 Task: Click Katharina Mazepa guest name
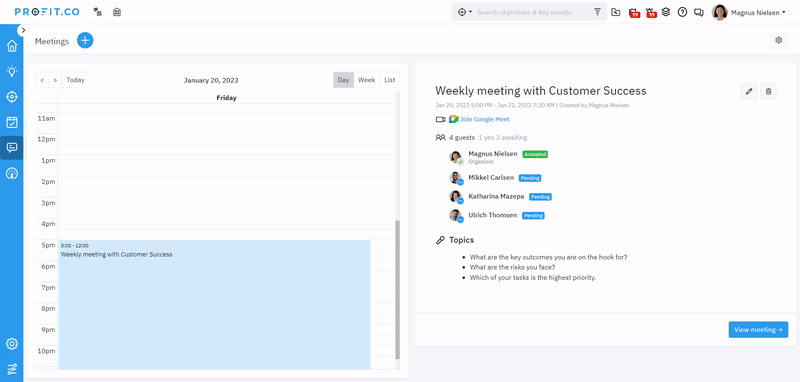pyautogui.click(x=496, y=196)
